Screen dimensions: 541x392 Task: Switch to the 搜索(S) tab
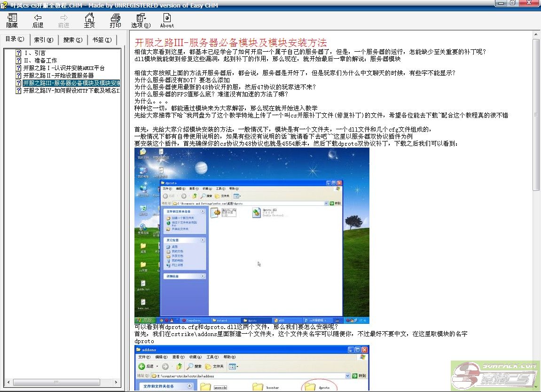click(x=72, y=40)
